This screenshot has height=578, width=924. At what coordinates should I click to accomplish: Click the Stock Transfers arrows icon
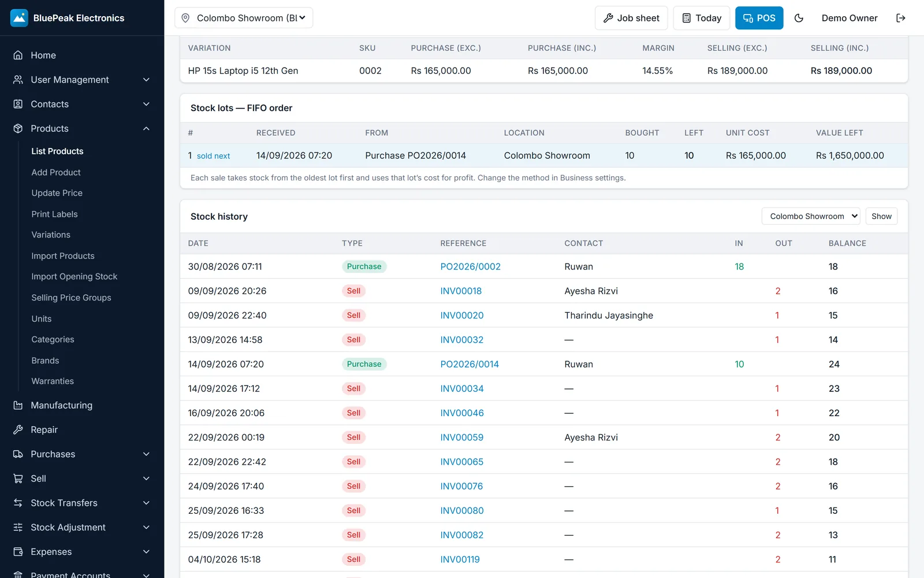(18, 503)
